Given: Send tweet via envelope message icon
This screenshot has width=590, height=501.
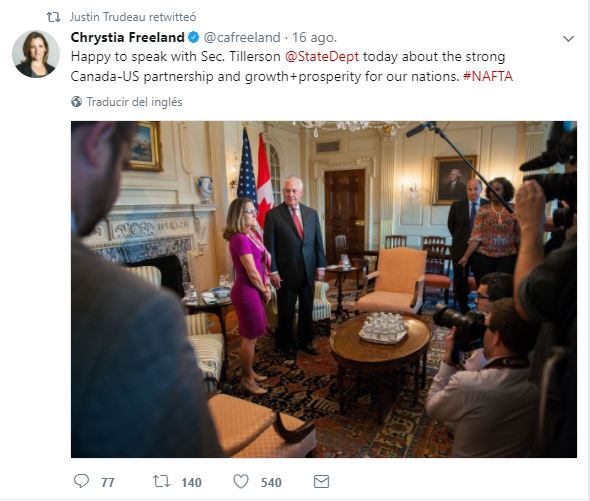Looking at the screenshot, I should pyautogui.click(x=321, y=481).
